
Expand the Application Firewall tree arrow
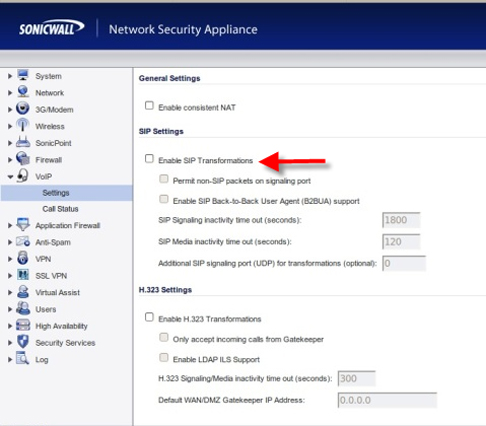tap(10, 226)
